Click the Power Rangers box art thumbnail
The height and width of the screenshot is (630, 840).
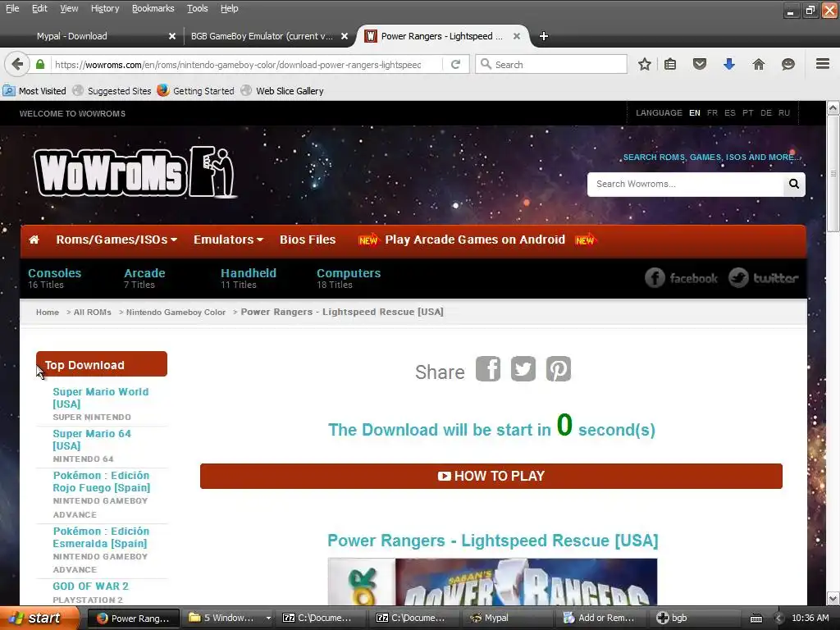coord(492,582)
